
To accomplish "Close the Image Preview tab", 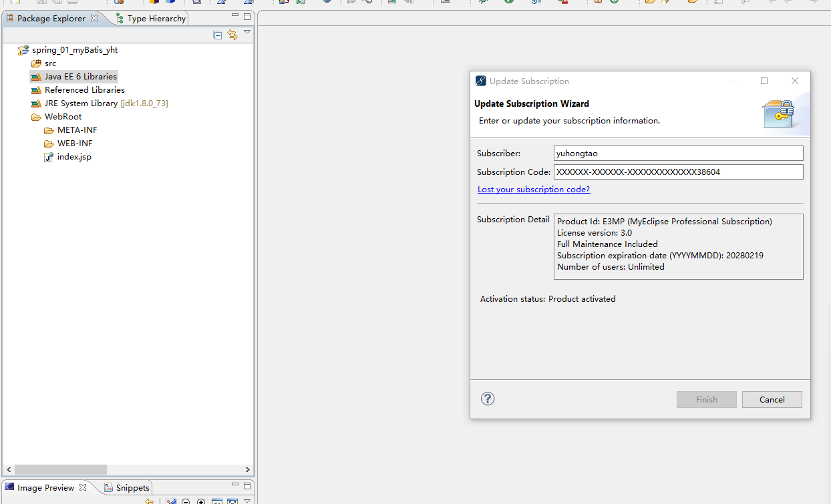I will [83, 487].
